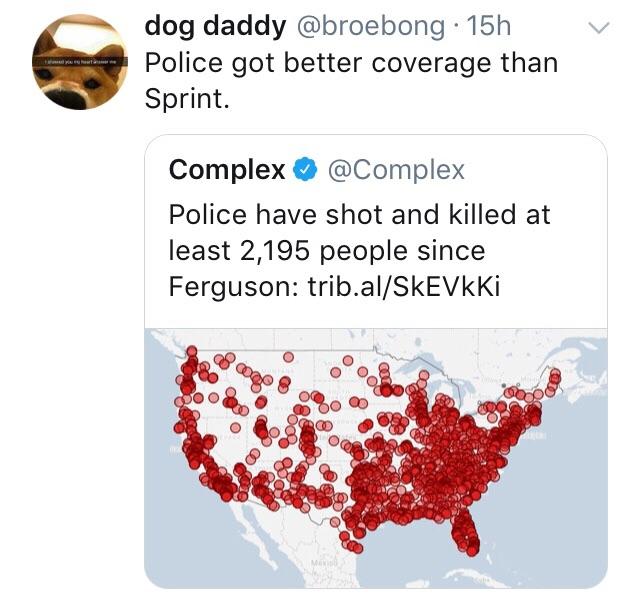Open the tweet options chevron
Viewport: 640px width, 602px height.
pyautogui.click(x=597, y=30)
